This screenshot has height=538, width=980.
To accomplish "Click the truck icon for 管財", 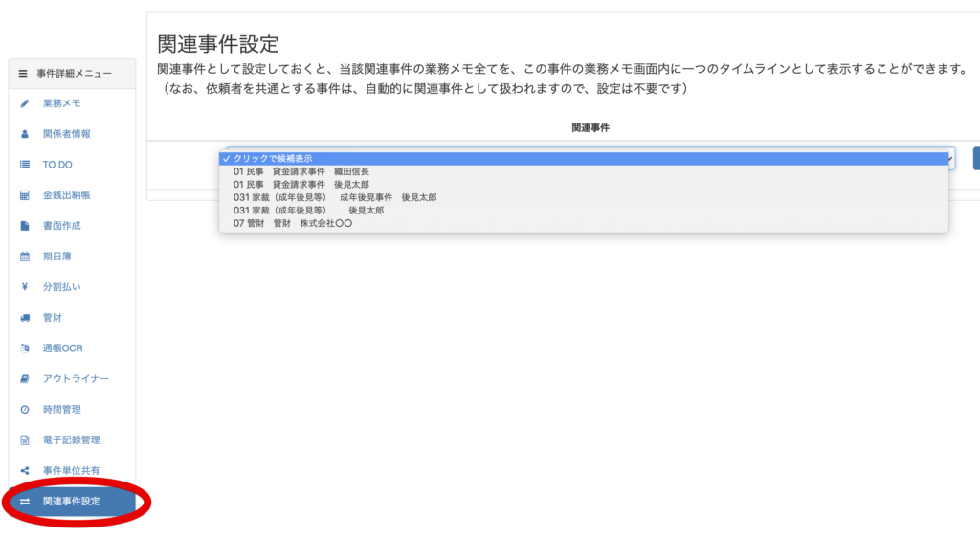I will 25,318.
